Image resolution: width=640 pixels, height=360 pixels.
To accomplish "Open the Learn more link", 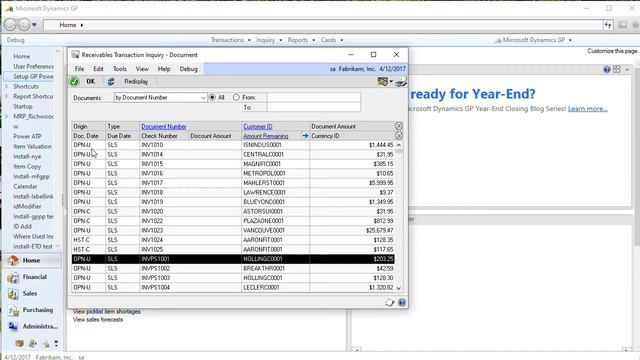I will click(587, 109).
